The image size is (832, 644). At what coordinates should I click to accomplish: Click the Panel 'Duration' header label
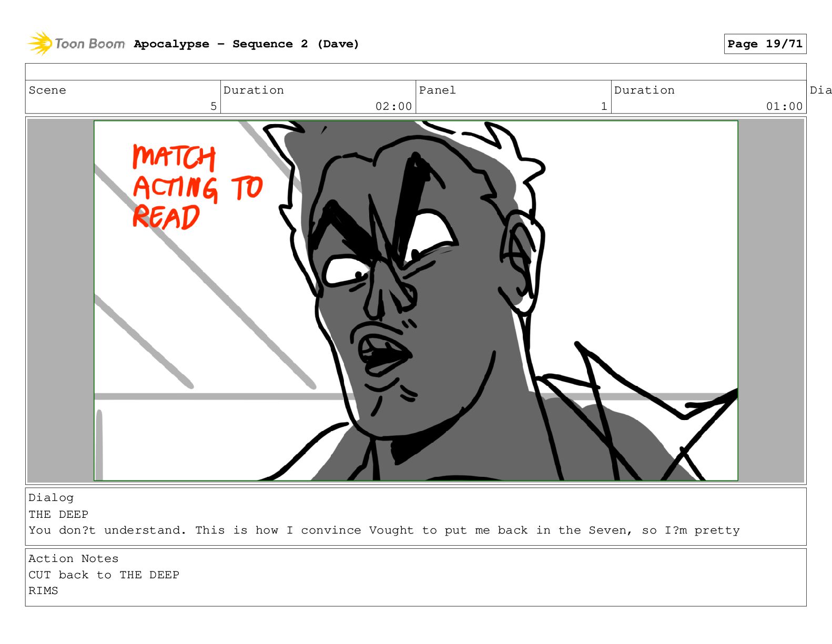point(644,90)
